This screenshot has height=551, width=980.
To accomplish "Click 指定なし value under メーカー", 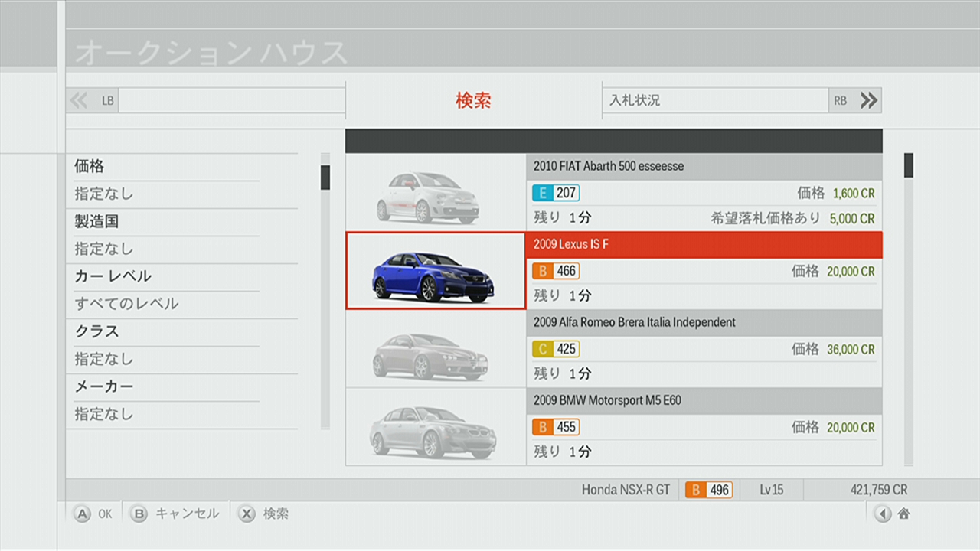I will coord(104,414).
